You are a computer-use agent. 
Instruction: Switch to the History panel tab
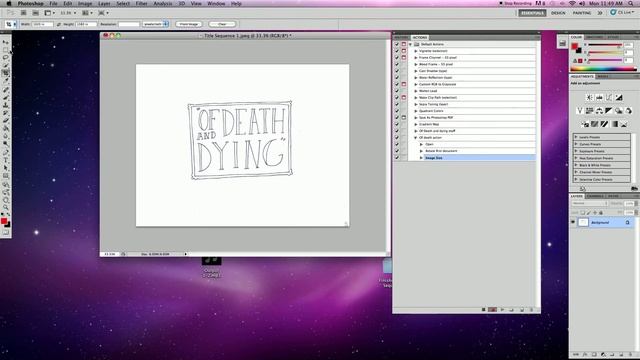coord(401,38)
